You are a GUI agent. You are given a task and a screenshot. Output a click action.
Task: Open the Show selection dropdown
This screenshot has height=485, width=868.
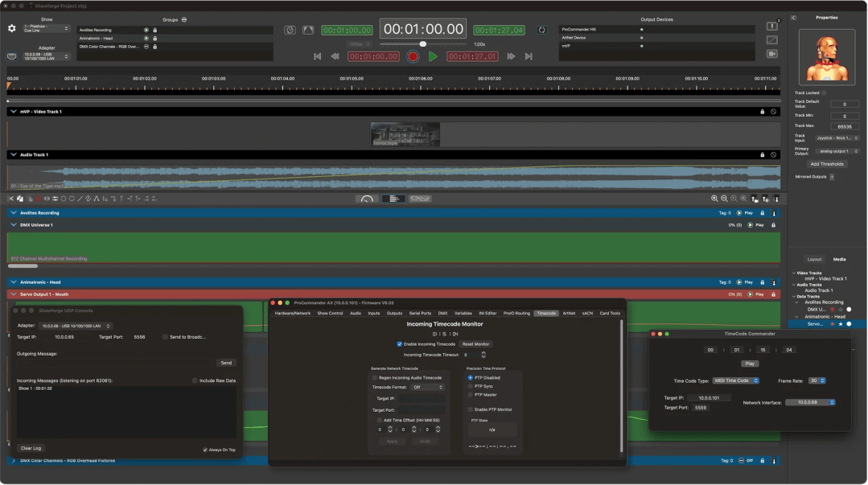tap(46, 28)
